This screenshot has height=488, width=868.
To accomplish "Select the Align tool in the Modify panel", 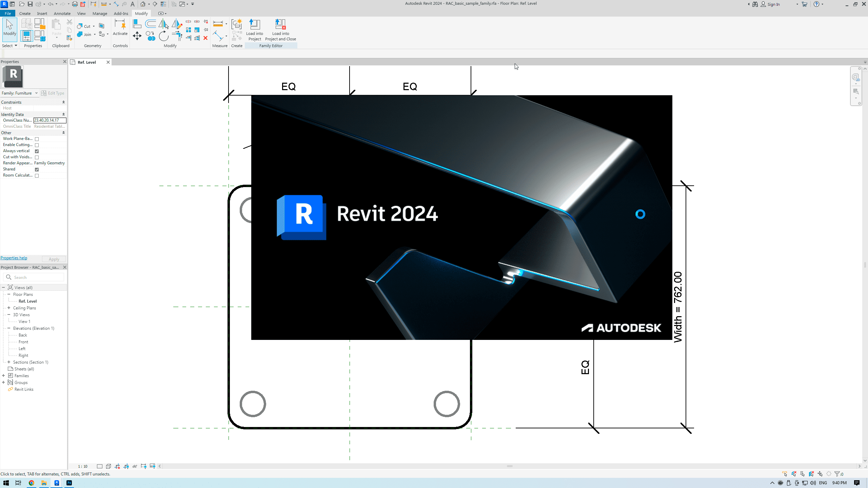I will 137,24.
